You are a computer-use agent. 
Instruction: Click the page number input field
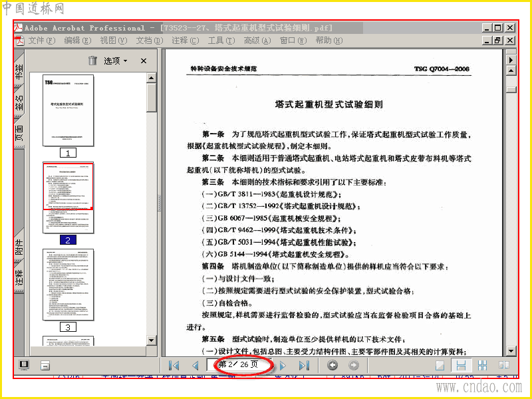tap(239, 364)
